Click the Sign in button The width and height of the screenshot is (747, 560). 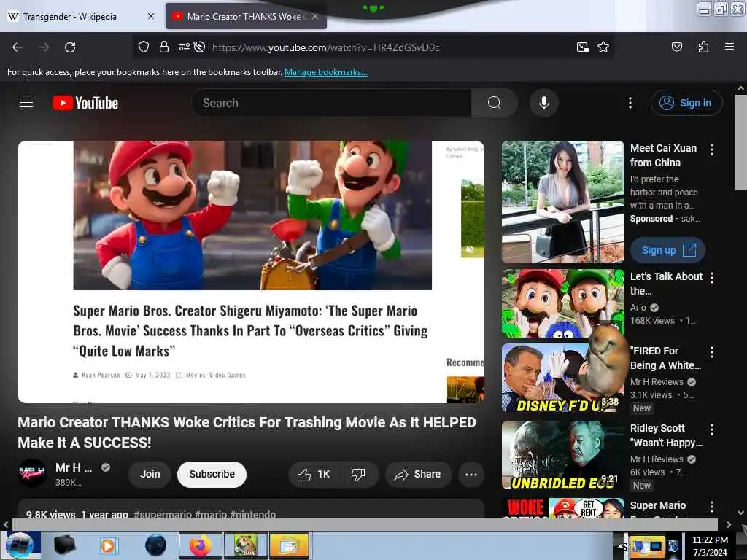click(x=686, y=103)
